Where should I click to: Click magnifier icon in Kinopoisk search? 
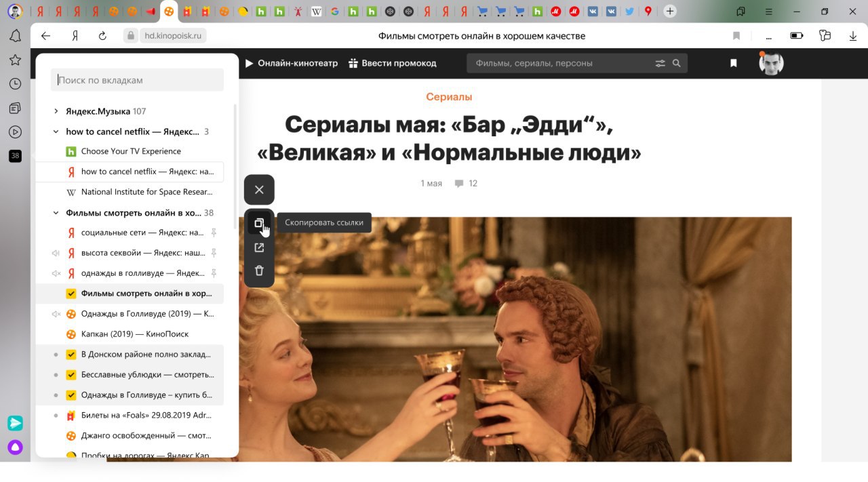(x=676, y=63)
